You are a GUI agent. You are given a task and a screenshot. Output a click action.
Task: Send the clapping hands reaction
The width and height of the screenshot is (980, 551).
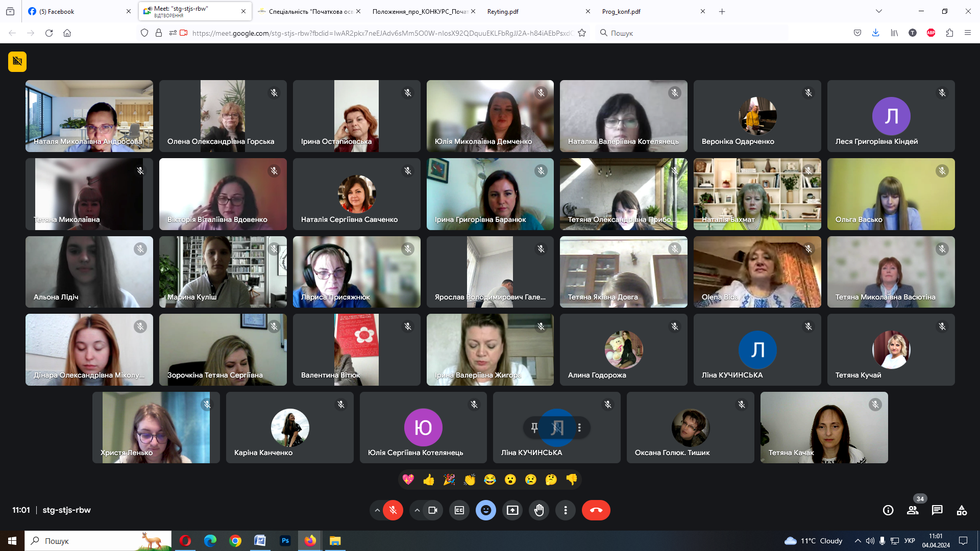(470, 480)
